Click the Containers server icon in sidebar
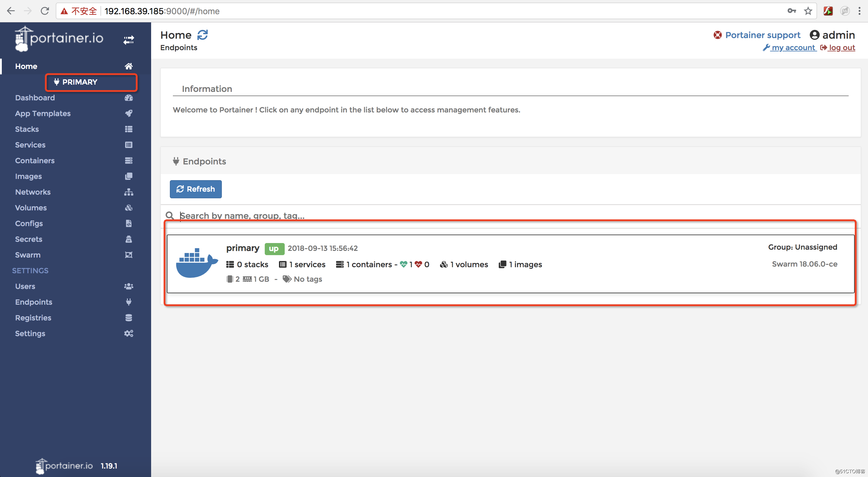This screenshot has width=868, height=477. click(128, 161)
